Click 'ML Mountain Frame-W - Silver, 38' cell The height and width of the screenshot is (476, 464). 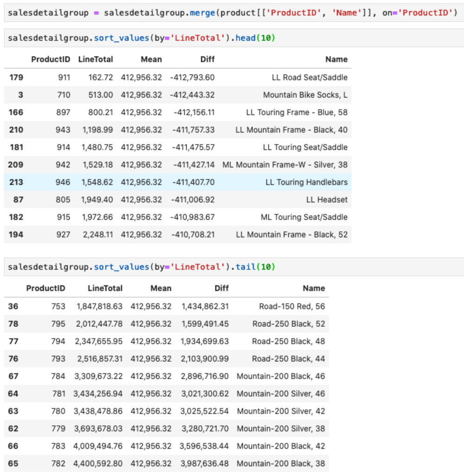click(285, 165)
